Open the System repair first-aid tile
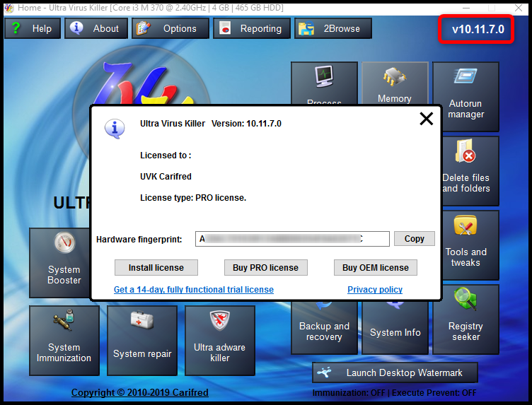The image size is (532, 405). (x=142, y=341)
